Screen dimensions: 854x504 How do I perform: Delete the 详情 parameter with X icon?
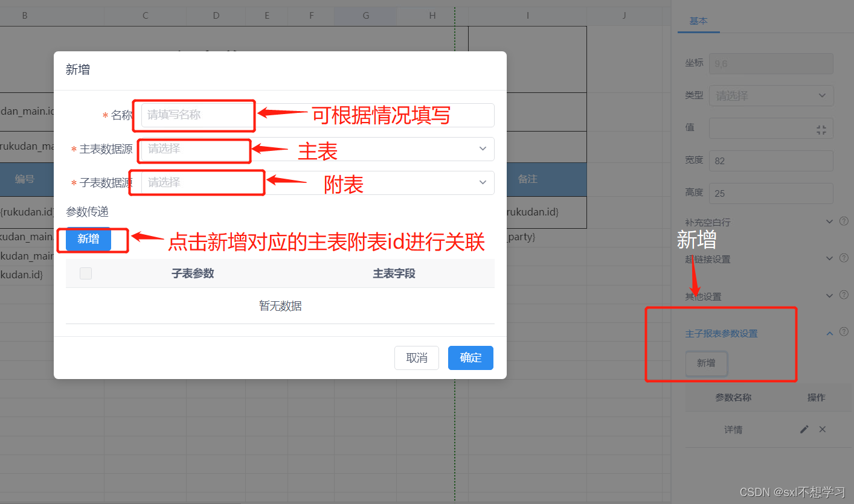click(822, 429)
